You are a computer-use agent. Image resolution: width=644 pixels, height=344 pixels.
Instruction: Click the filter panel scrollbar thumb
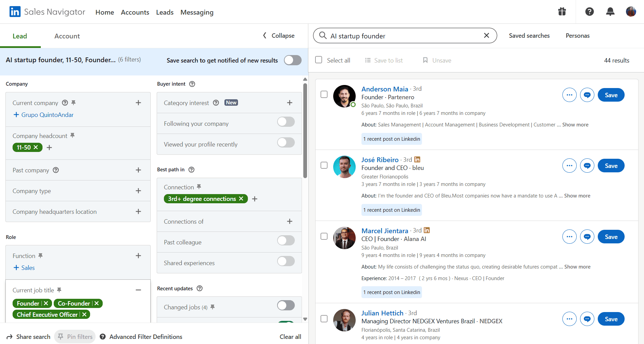pos(305,131)
